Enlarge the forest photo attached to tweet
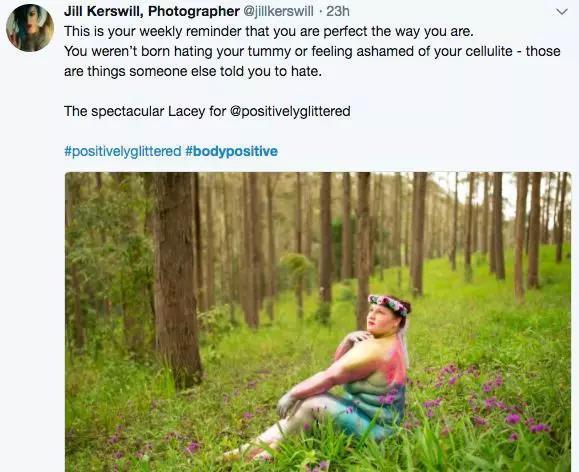This screenshot has height=472, width=579. pos(318,322)
